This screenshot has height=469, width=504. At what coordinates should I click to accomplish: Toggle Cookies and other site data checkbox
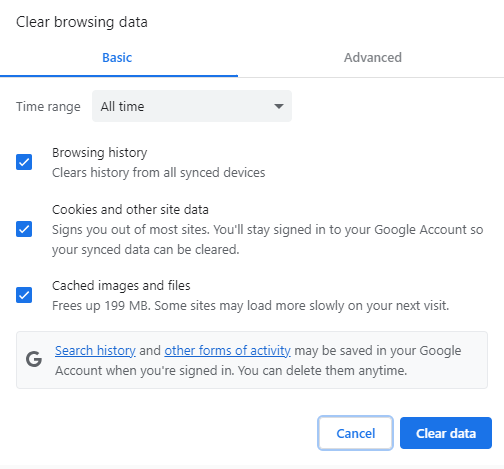(24, 229)
